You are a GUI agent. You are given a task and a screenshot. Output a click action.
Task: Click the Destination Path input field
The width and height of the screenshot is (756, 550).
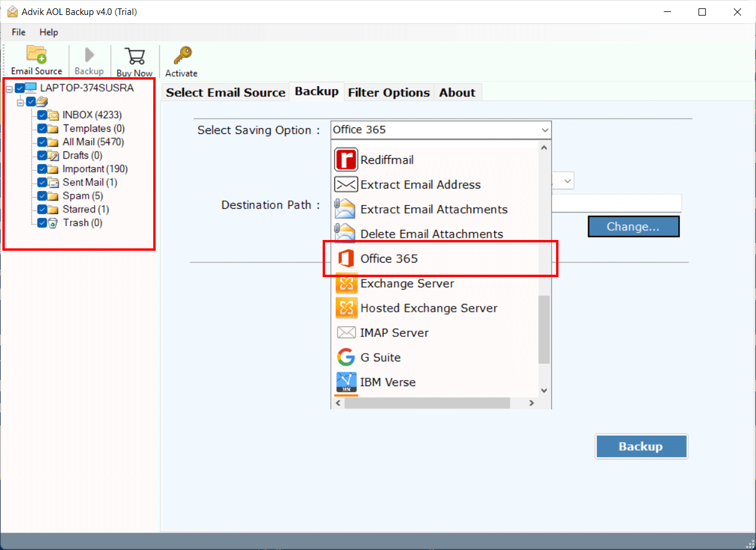(617, 203)
